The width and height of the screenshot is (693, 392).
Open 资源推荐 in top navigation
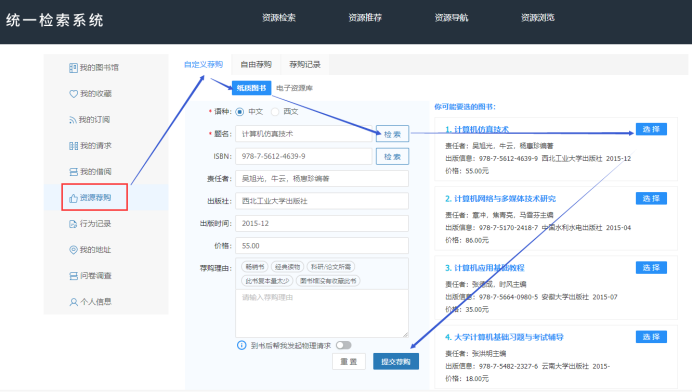365,18
